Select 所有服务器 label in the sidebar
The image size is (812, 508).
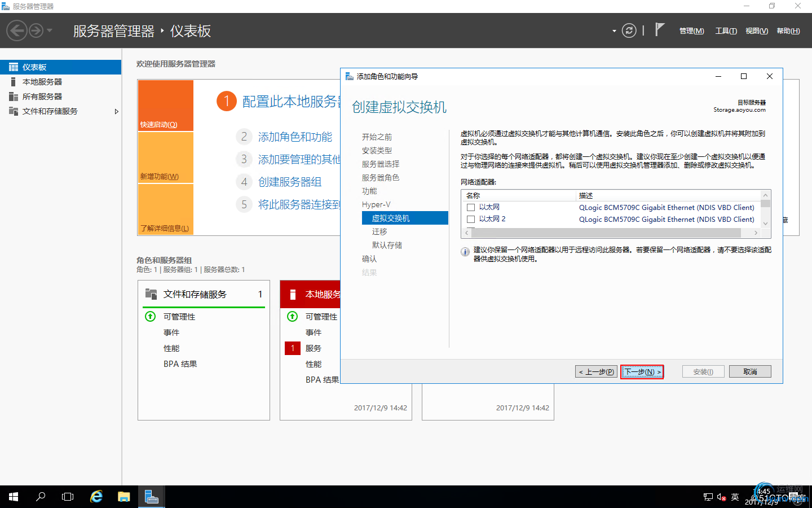[x=42, y=97]
